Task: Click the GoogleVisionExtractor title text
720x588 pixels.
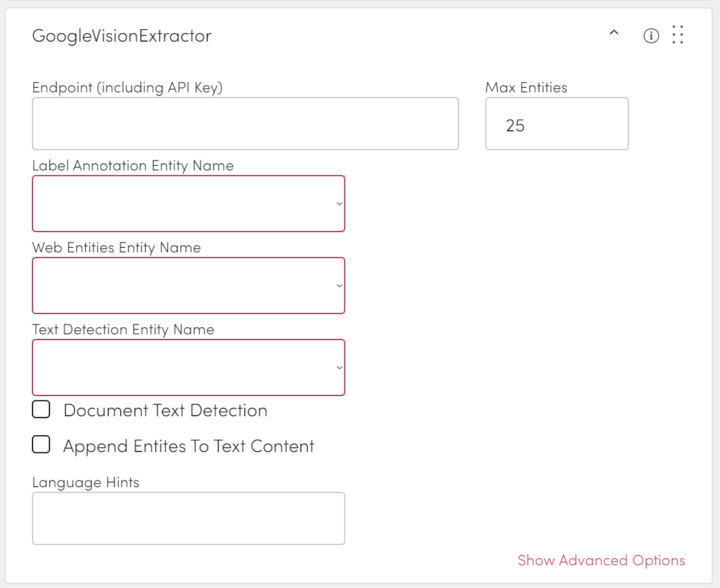Action: 122,36
